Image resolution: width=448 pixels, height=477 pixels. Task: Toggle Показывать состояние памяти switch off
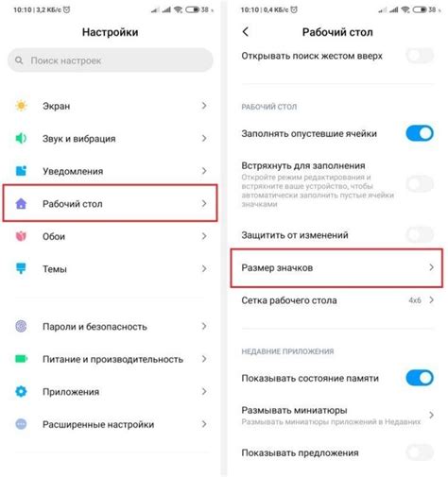point(420,378)
